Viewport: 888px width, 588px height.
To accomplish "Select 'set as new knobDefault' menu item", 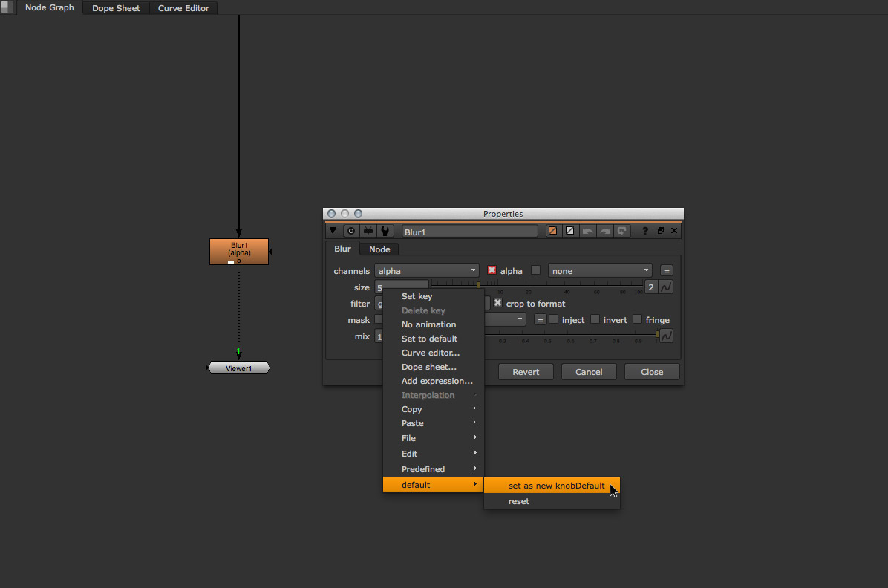I will [556, 486].
